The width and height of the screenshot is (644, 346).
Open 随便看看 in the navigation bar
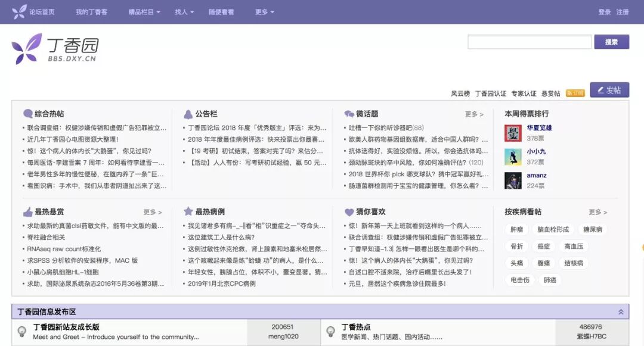point(221,12)
